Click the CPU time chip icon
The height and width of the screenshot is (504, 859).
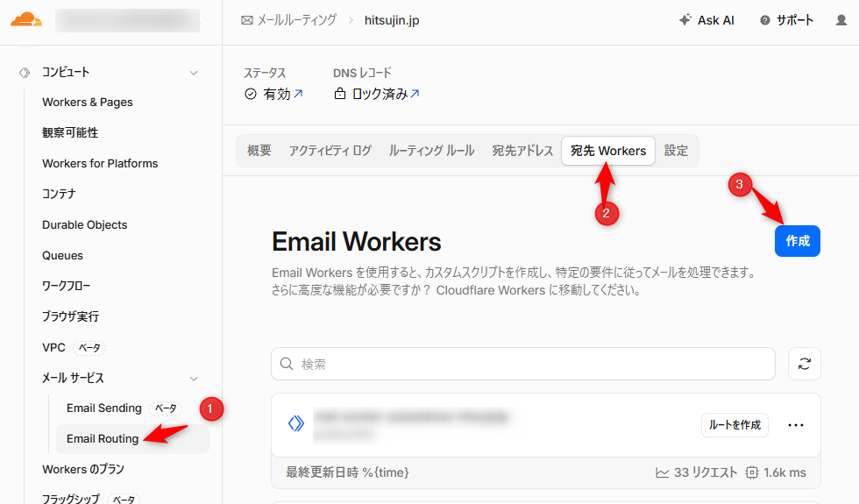click(752, 472)
